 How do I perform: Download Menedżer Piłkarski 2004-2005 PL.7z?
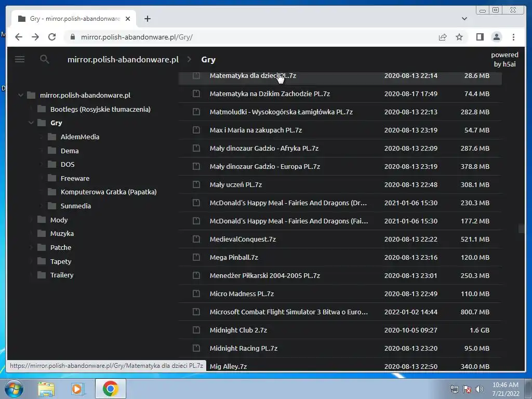[x=264, y=275]
